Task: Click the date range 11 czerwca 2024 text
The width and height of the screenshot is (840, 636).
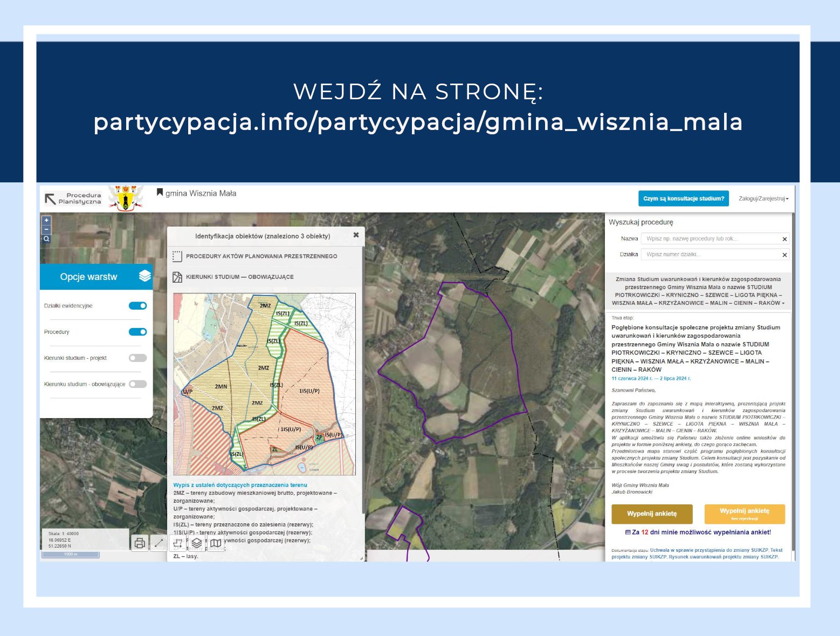Action: click(x=651, y=378)
